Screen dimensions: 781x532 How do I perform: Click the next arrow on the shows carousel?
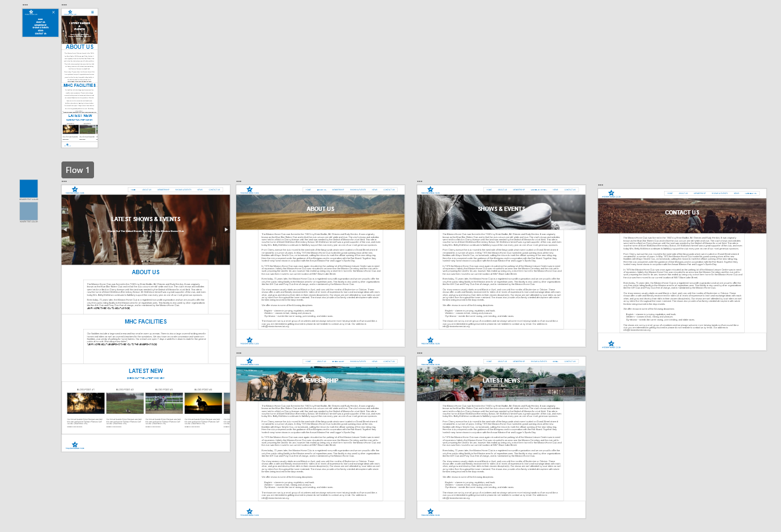226,230
